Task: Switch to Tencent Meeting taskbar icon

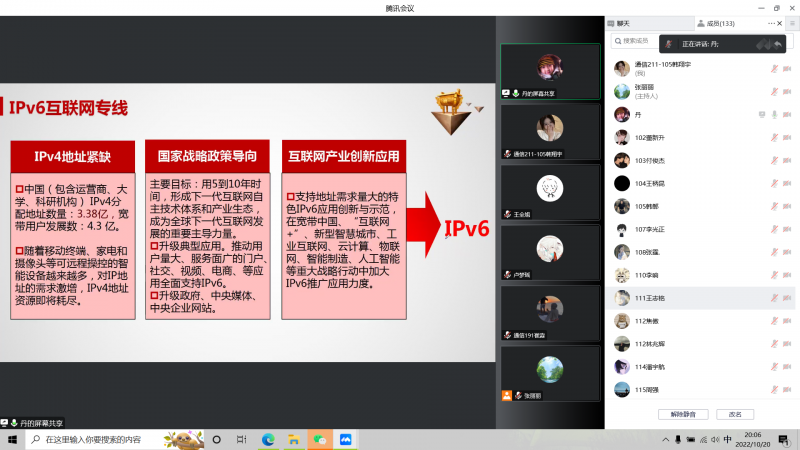Action: 345,439
